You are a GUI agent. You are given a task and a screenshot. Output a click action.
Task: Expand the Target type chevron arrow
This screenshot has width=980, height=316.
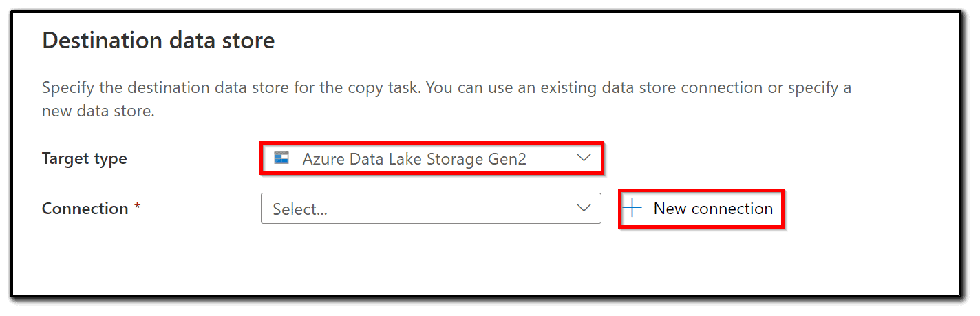[x=584, y=158]
